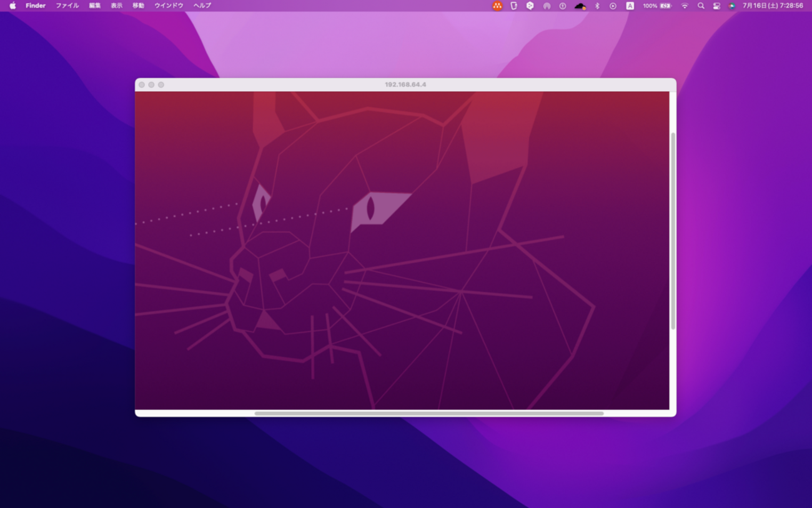Open Control Center
The image size is (812, 508).
pos(716,6)
